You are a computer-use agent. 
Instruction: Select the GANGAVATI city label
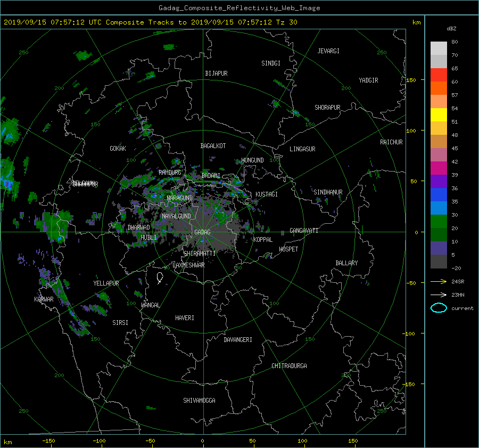click(304, 231)
